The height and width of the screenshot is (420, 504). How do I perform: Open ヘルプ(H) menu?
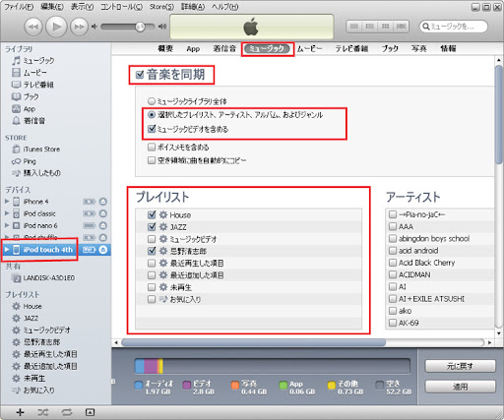(x=224, y=6)
